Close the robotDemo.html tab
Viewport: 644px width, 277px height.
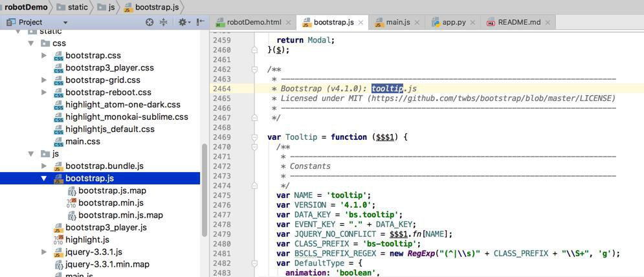pos(288,23)
